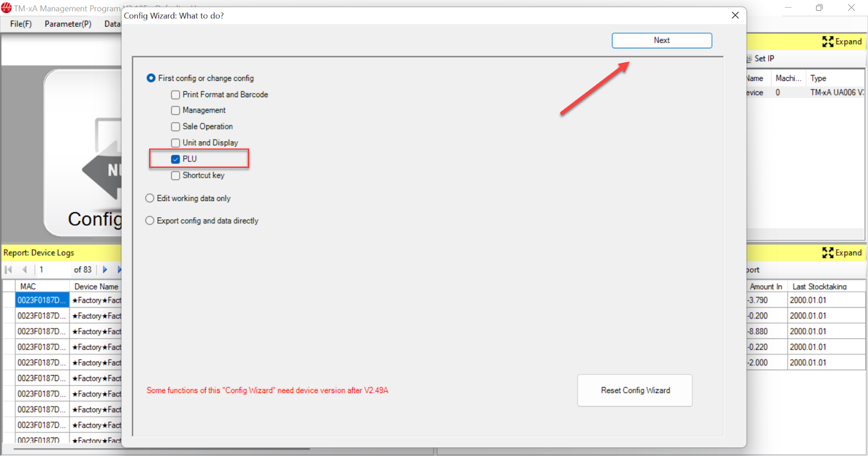Expand the upper device panel
Screen dimensions: 868x456
pos(842,41)
